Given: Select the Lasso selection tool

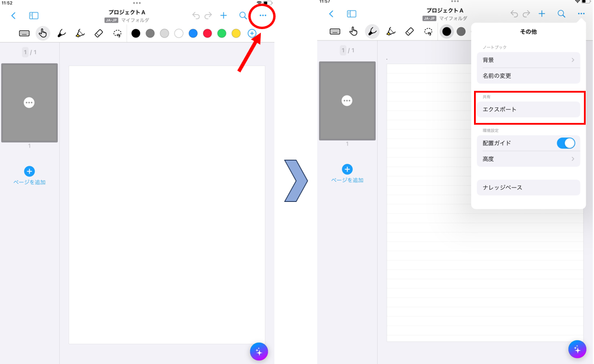Looking at the screenshot, I should 118,33.
